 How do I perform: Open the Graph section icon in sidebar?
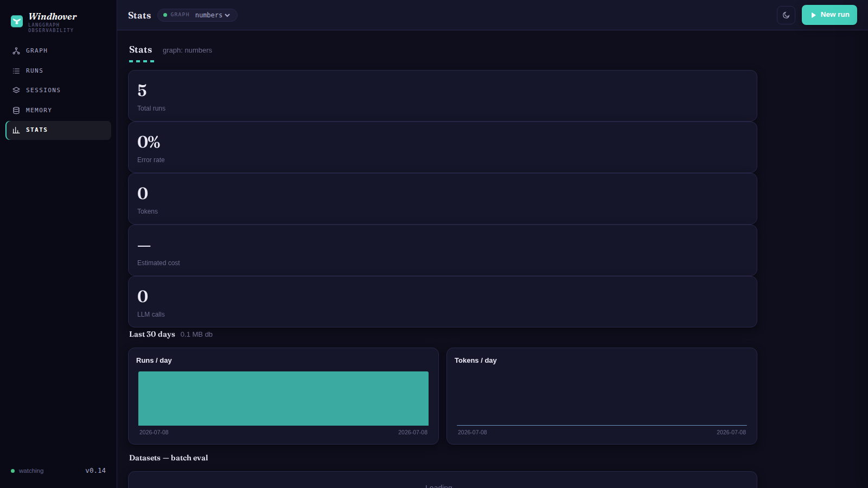click(x=16, y=51)
